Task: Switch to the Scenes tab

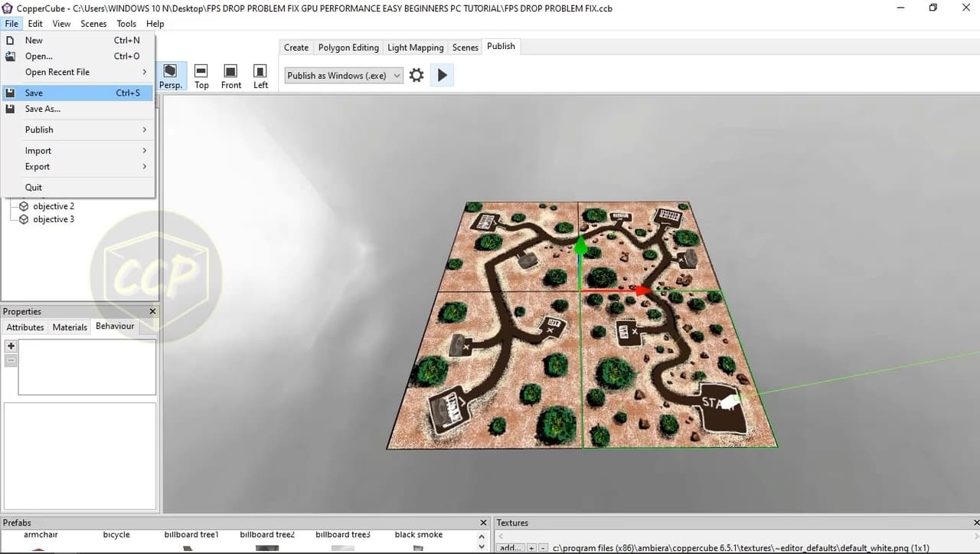Action: coord(465,48)
